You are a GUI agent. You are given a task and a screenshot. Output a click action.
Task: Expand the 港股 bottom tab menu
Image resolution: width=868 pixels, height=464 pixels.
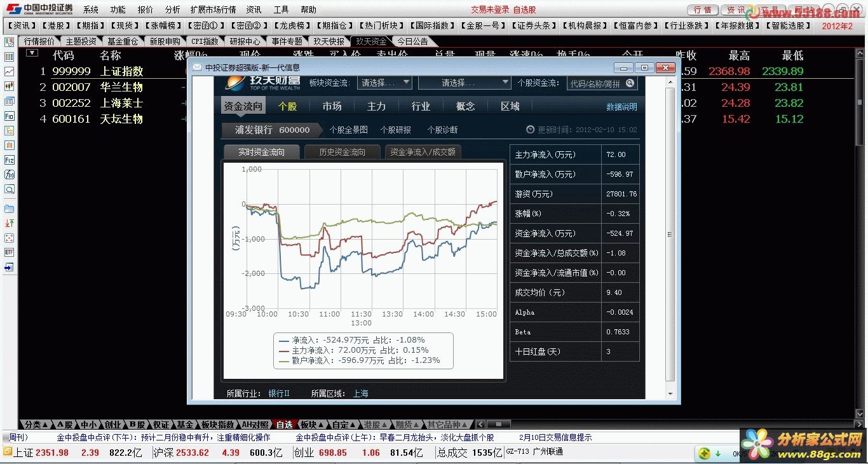click(376, 425)
